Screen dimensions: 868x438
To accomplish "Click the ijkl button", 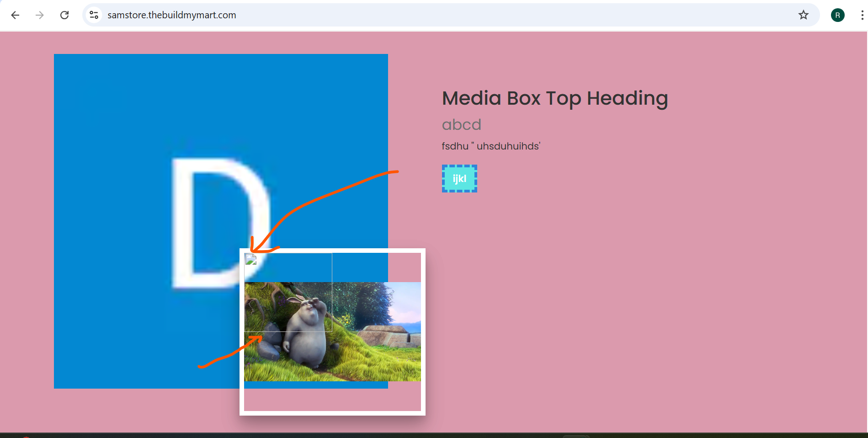I will pyautogui.click(x=459, y=178).
